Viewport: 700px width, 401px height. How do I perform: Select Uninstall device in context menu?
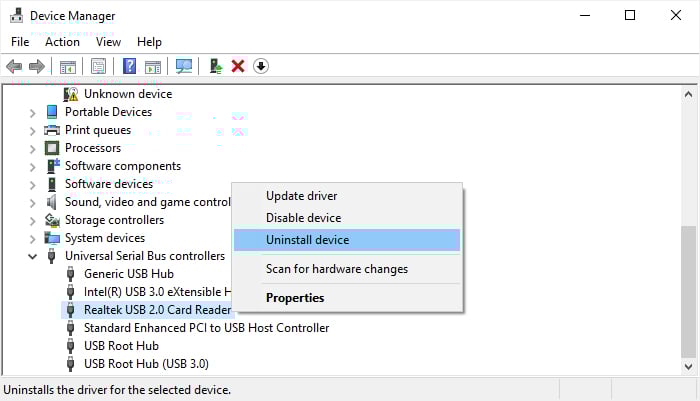347,240
